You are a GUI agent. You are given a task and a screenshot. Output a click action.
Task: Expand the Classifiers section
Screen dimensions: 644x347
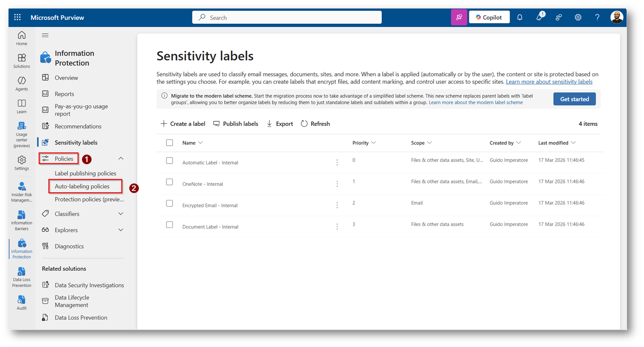(121, 214)
